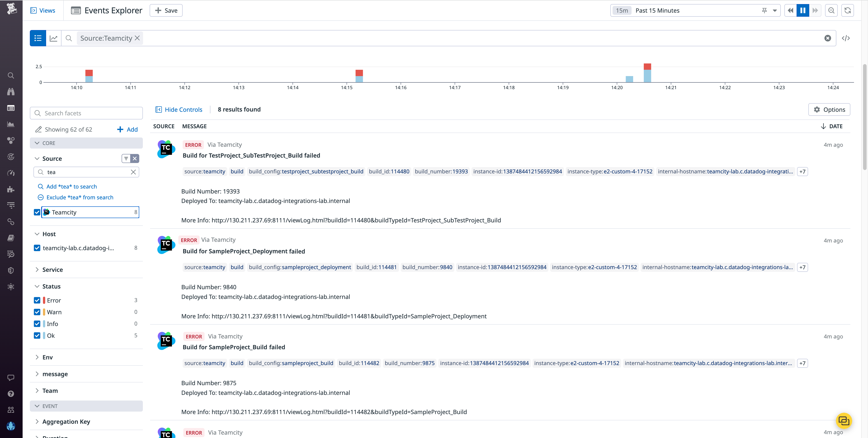The image size is (868, 438).
Task: Click the pause live updates button
Action: click(x=803, y=10)
